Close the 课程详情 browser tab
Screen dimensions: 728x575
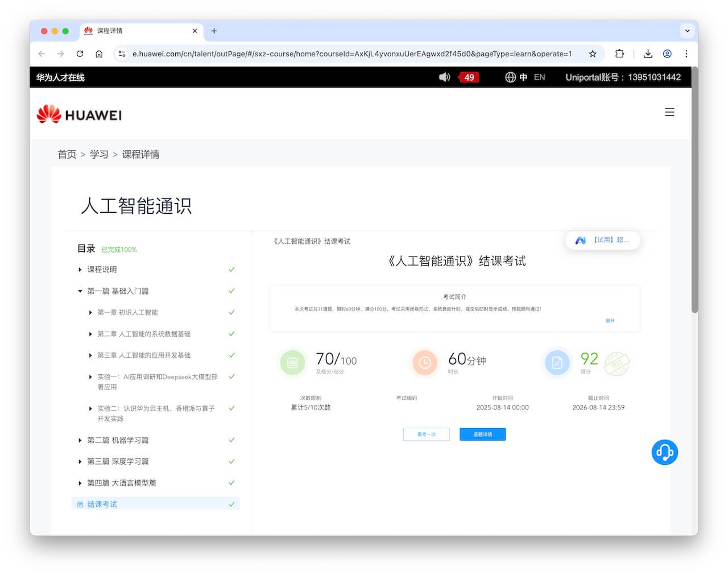click(x=195, y=31)
